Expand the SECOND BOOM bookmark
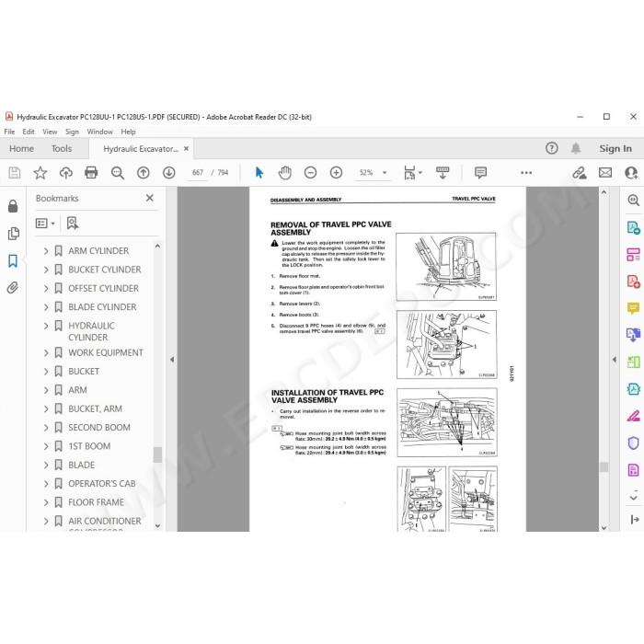This screenshot has height=644, width=644. click(46, 428)
